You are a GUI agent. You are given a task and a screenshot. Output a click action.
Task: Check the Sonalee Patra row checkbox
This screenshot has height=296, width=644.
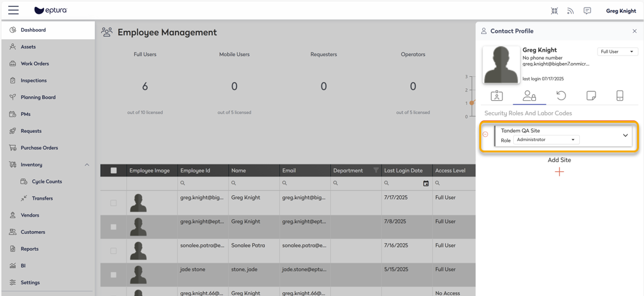[114, 251]
